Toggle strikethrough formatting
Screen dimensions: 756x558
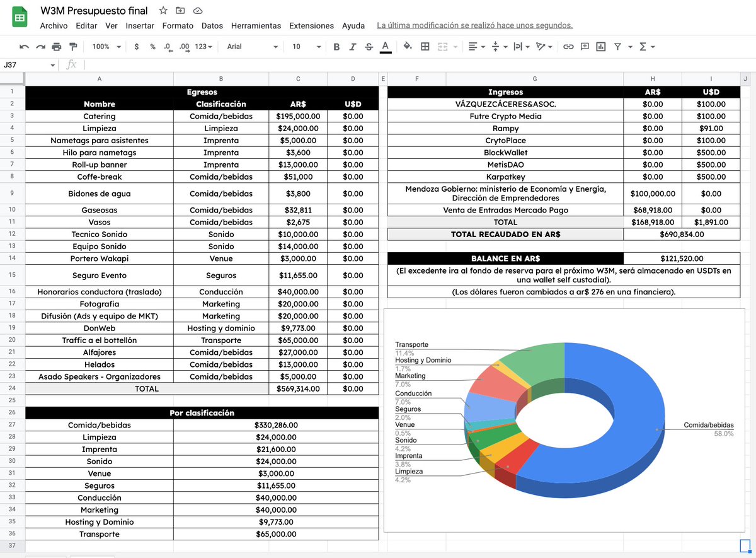tap(369, 47)
